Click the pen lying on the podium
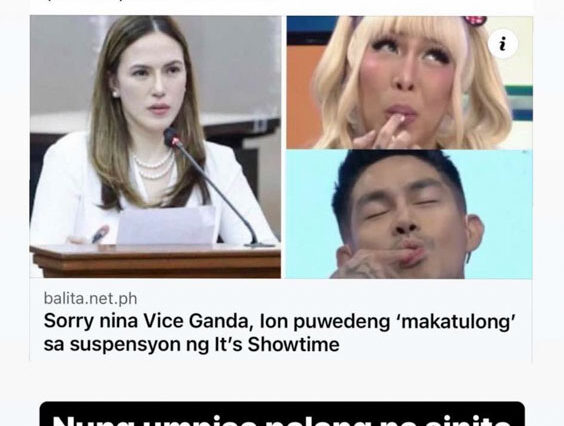The width and height of the screenshot is (564, 426). tap(99, 234)
